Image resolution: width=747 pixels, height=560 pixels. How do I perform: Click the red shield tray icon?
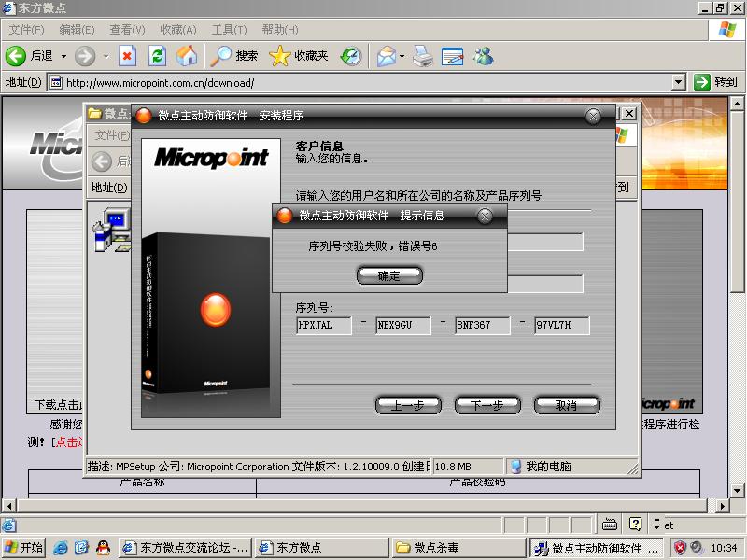681,548
